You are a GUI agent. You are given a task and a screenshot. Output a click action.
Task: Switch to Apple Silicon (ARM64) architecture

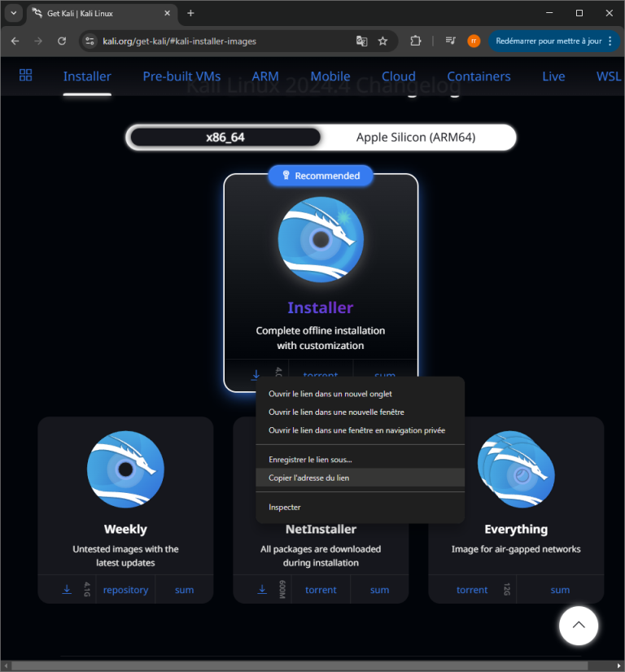415,137
